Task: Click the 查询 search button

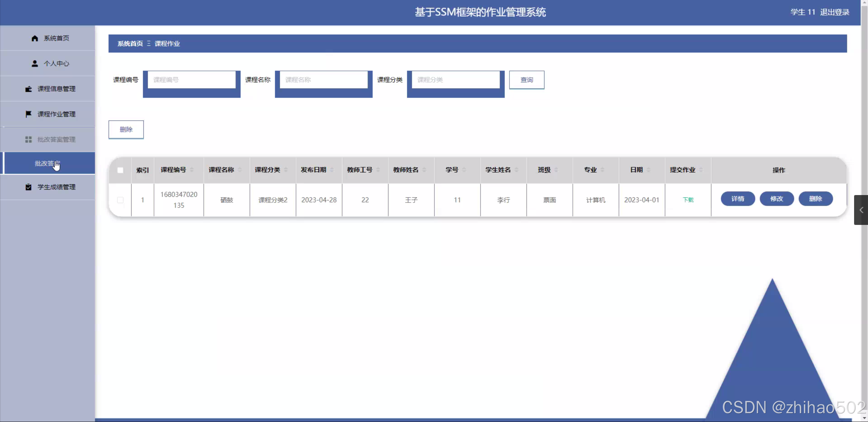Action: pyautogui.click(x=526, y=80)
